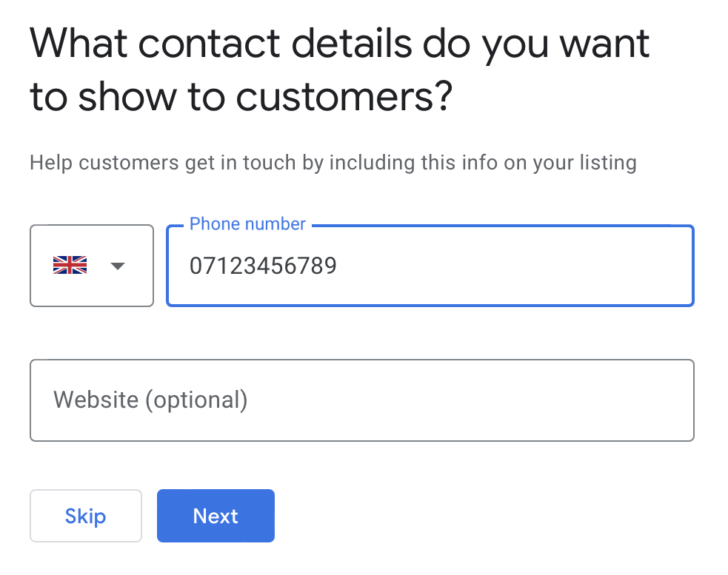Click the blue Next button
Screen dimensions: 728x575
[x=216, y=516]
